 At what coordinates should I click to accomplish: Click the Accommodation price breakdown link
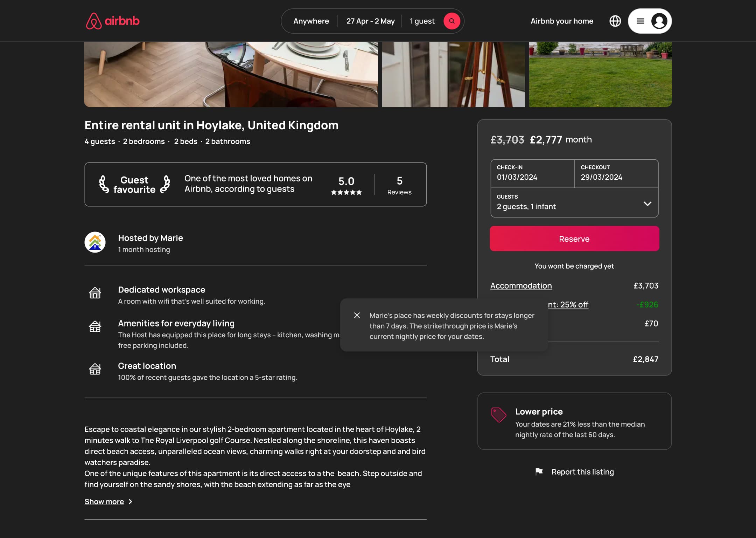(521, 285)
